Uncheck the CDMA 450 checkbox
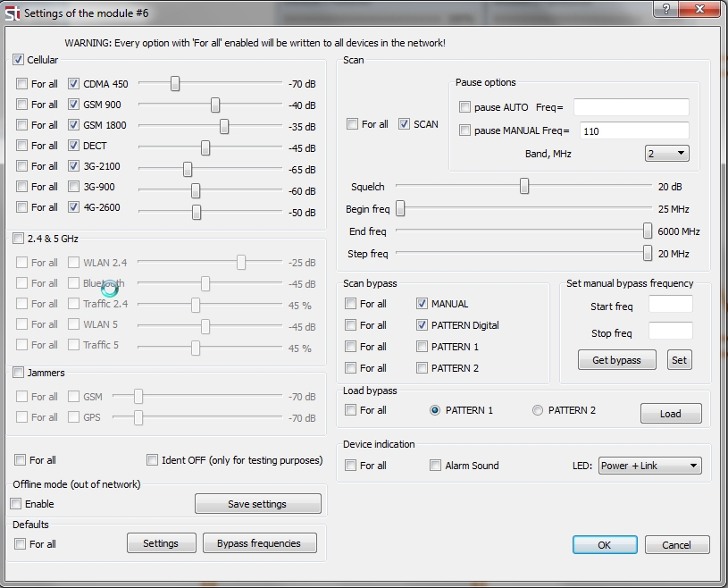 73,84
